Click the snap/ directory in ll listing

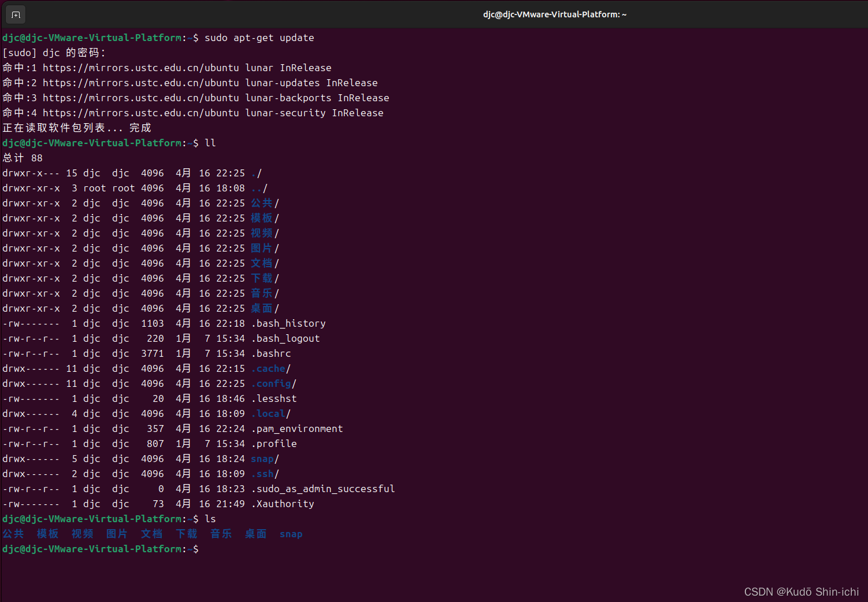tap(265, 459)
